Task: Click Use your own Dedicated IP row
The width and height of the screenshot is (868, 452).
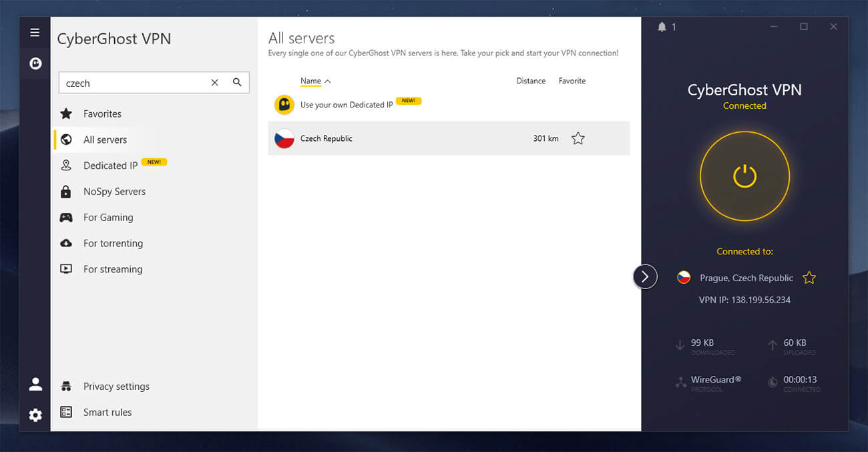Action: pos(449,105)
